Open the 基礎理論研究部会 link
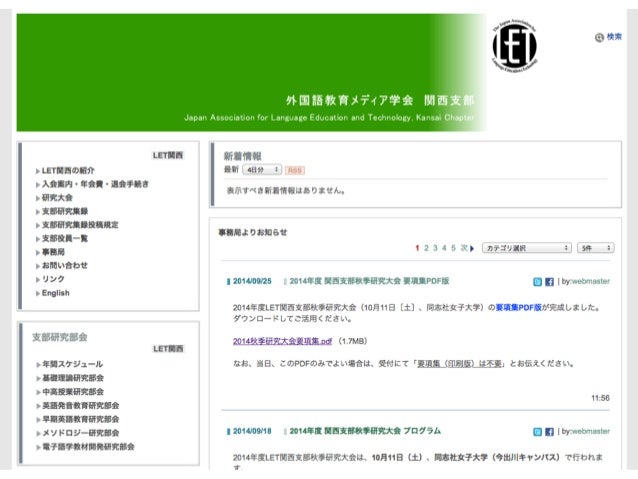The width and height of the screenshot is (638, 479). 73,378
